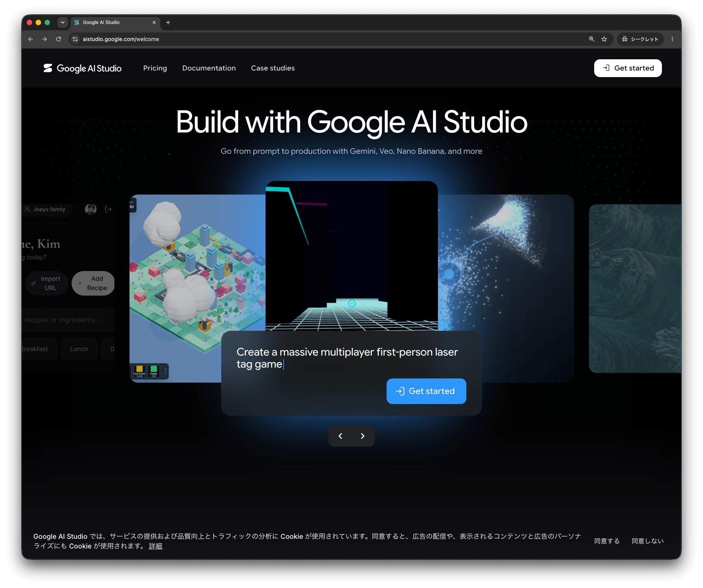This screenshot has width=703, height=588.
Task: Open the 詳細 cookie details link
Action: point(155,546)
